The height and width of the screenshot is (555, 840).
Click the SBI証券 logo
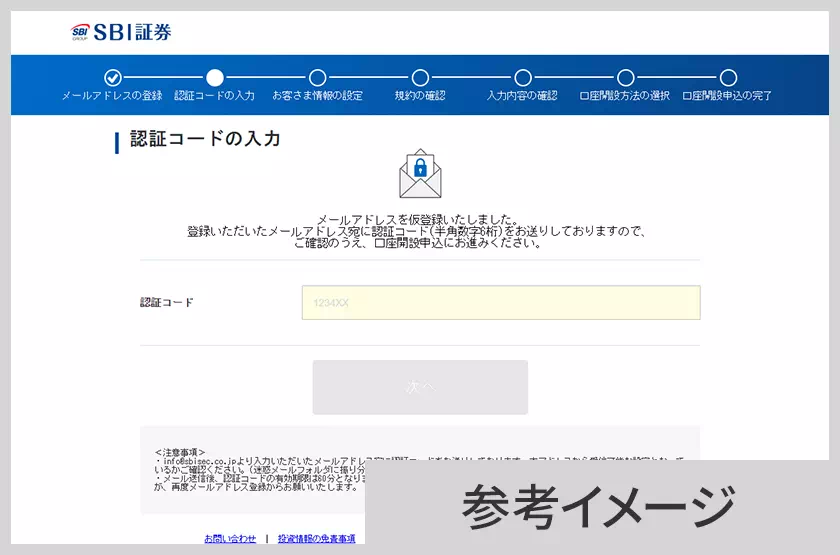point(121,32)
